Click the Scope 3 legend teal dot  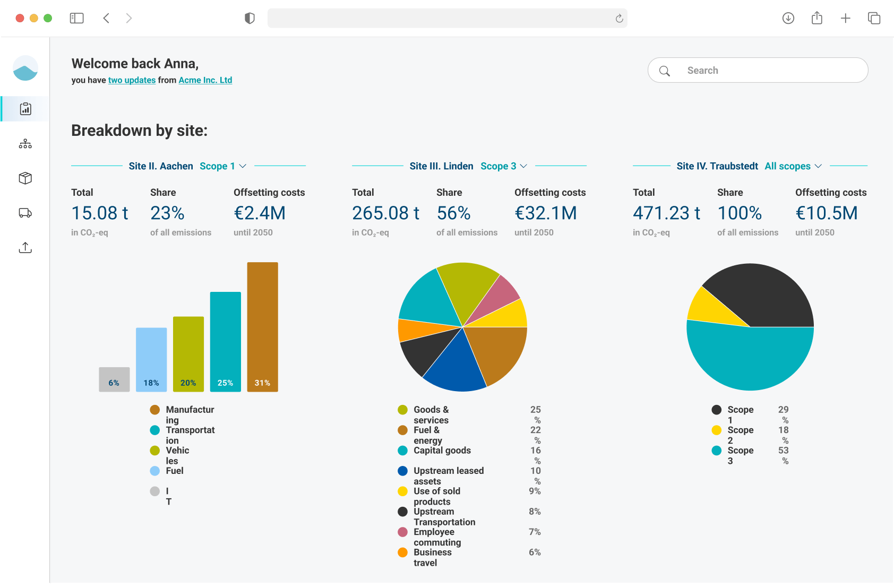717,451
